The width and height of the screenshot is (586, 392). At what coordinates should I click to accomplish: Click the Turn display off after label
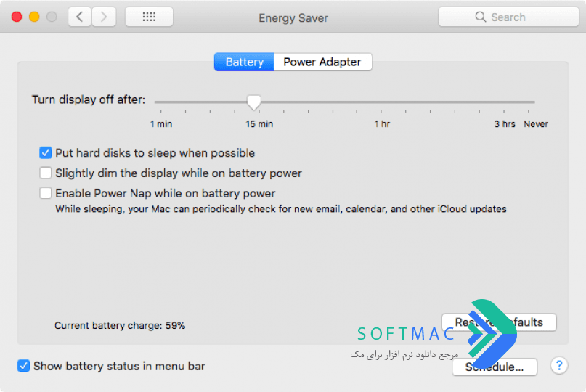[x=89, y=99]
